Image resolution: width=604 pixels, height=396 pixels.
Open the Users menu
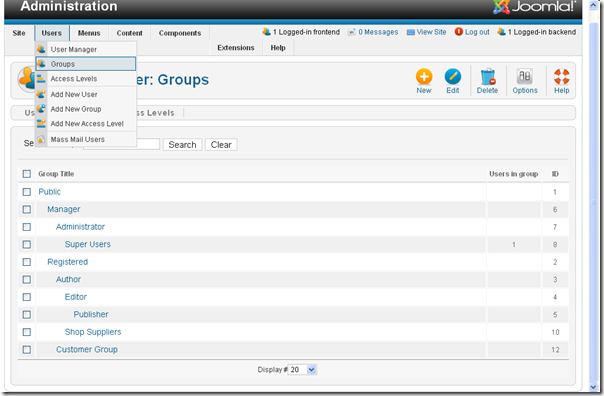52,33
